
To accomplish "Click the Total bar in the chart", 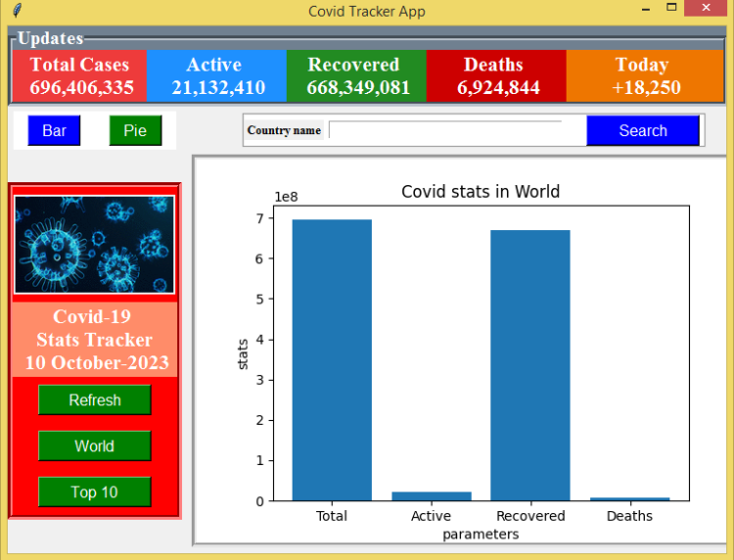I will click(x=332, y=360).
